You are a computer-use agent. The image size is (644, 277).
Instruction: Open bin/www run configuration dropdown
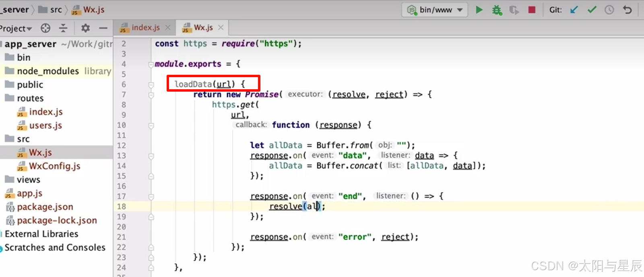point(435,10)
